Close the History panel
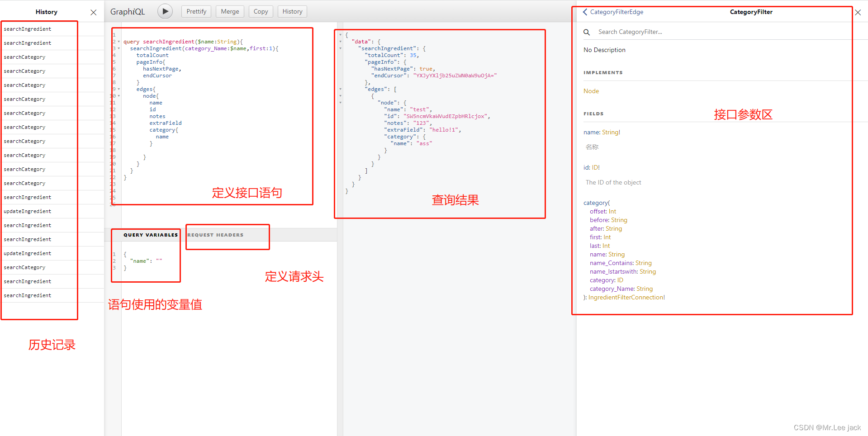The height and width of the screenshot is (436, 868). tap(94, 12)
